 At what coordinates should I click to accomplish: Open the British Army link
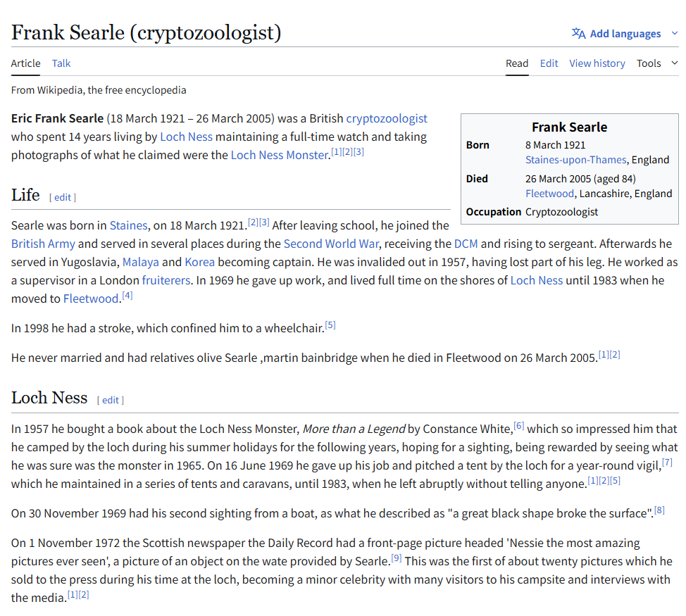pyautogui.click(x=43, y=244)
